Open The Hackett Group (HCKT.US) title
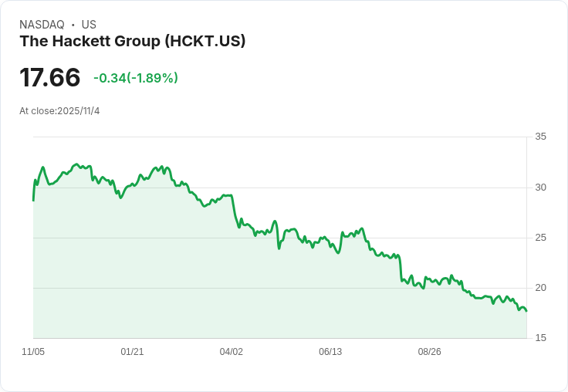The image size is (568, 392). (x=133, y=41)
